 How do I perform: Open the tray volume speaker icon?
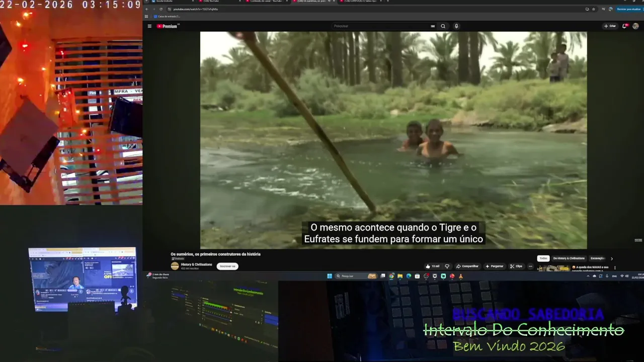coord(627,276)
